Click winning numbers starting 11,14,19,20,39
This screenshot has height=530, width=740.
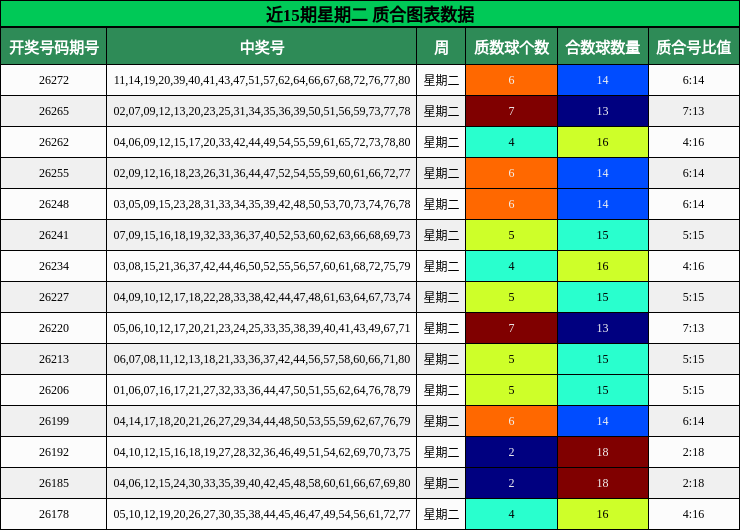pyautogui.click(x=262, y=80)
